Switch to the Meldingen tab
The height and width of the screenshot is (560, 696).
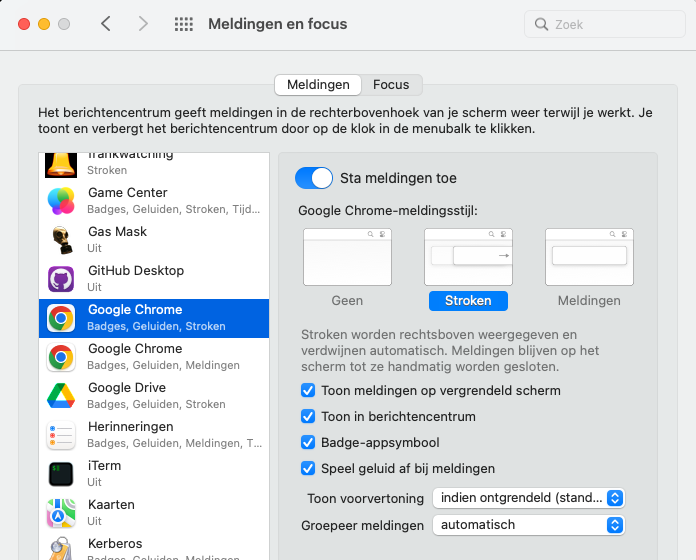click(x=318, y=85)
